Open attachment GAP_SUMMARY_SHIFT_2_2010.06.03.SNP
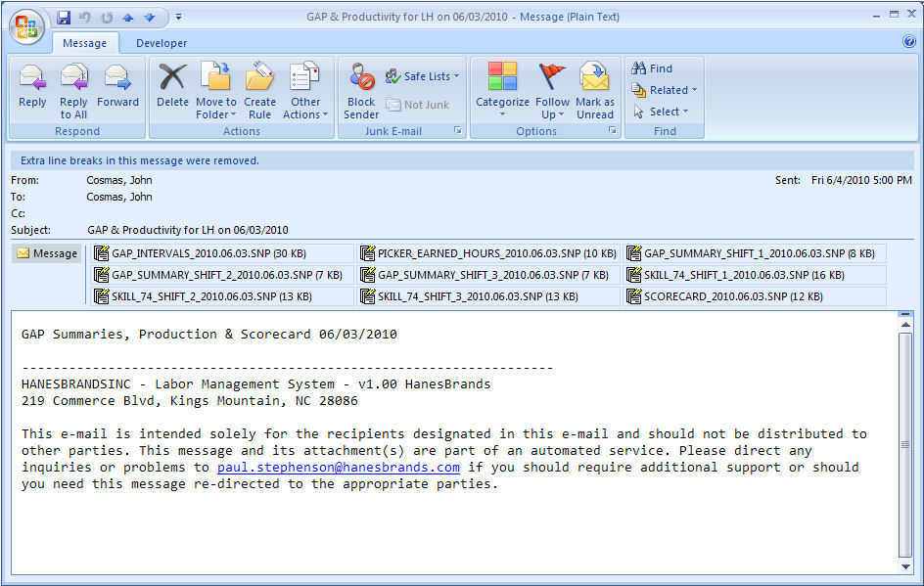The width and height of the screenshot is (924, 586). 223,275
